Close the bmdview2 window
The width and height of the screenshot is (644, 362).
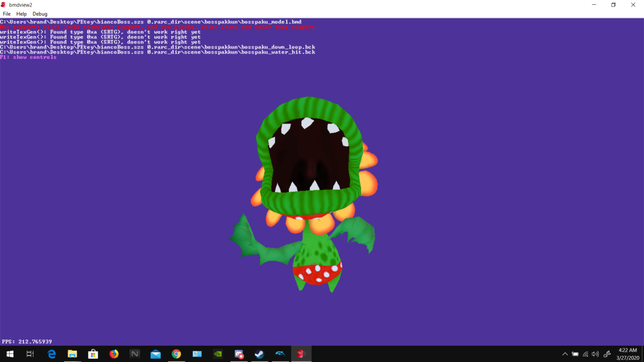click(x=633, y=5)
